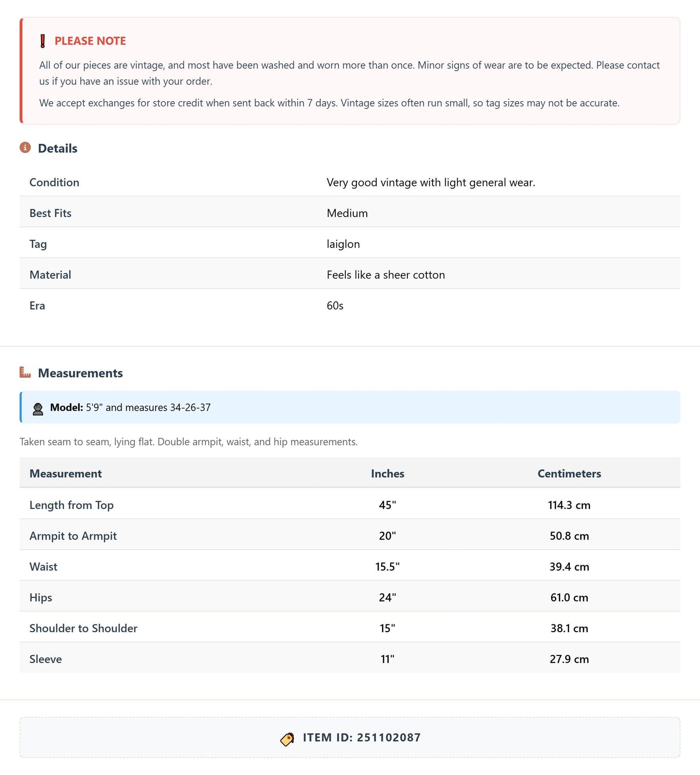Select the Condition row value text
The width and height of the screenshot is (700, 775).
point(431,183)
